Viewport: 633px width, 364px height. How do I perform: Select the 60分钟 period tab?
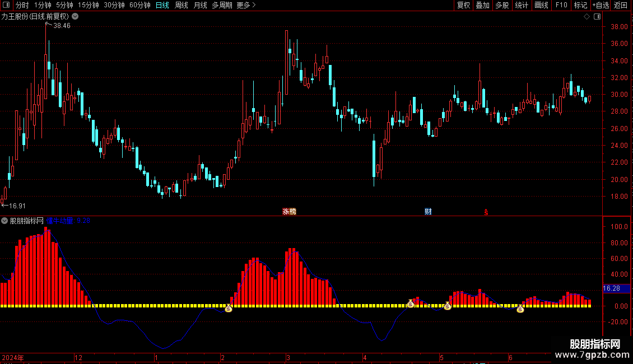140,5
